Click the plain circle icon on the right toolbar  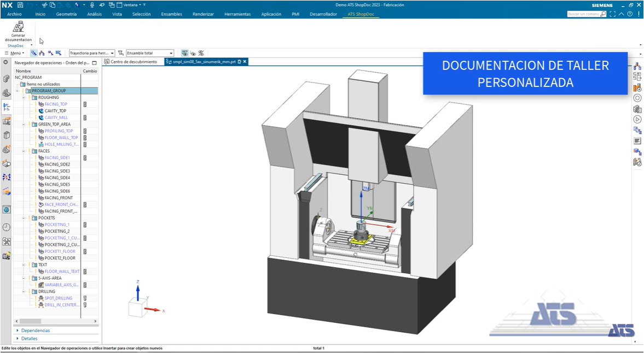coord(637,98)
